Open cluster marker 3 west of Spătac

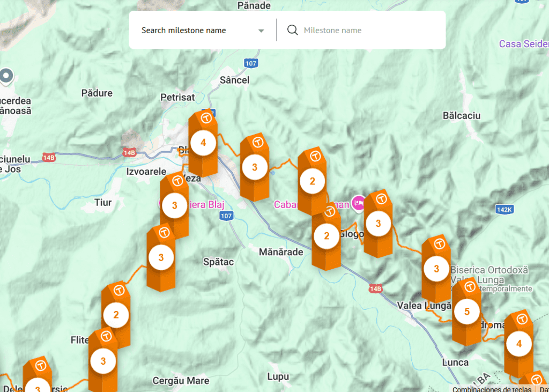click(x=161, y=257)
